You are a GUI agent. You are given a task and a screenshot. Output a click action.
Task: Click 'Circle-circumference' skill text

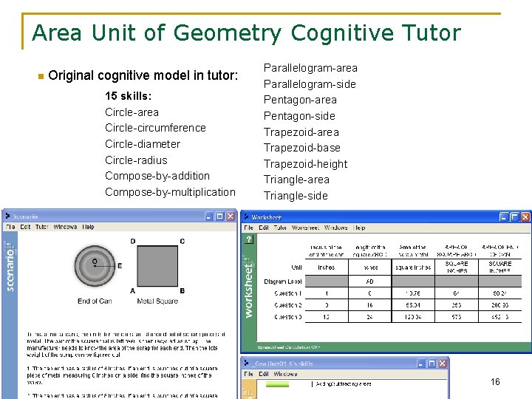pos(155,128)
